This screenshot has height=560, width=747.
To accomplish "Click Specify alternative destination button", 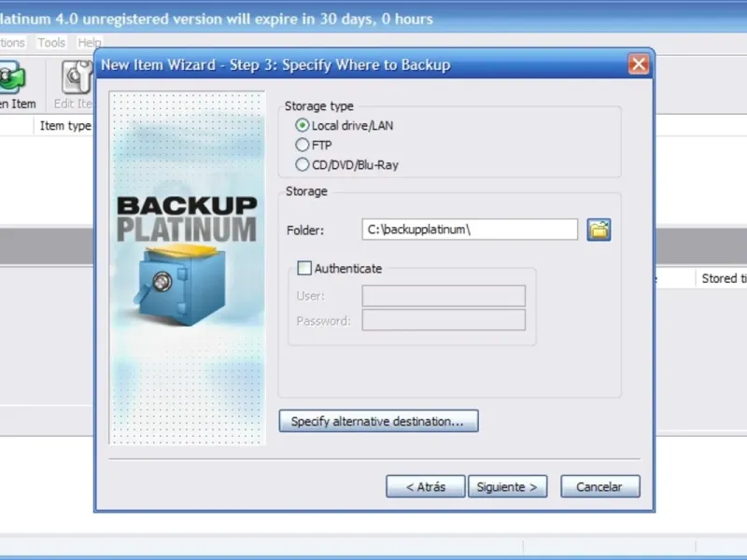I will [x=379, y=421].
